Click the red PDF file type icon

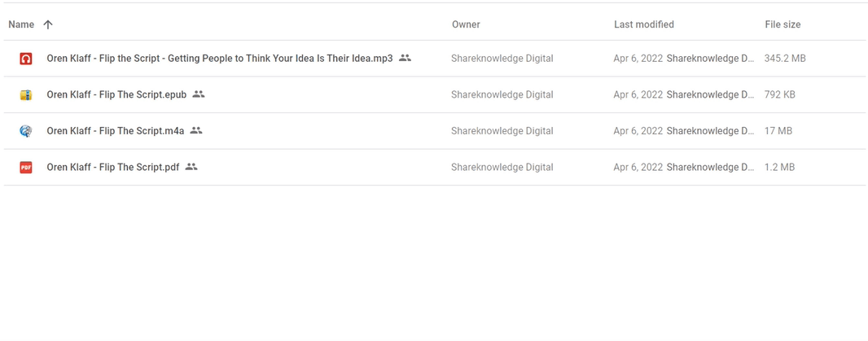coord(26,168)
